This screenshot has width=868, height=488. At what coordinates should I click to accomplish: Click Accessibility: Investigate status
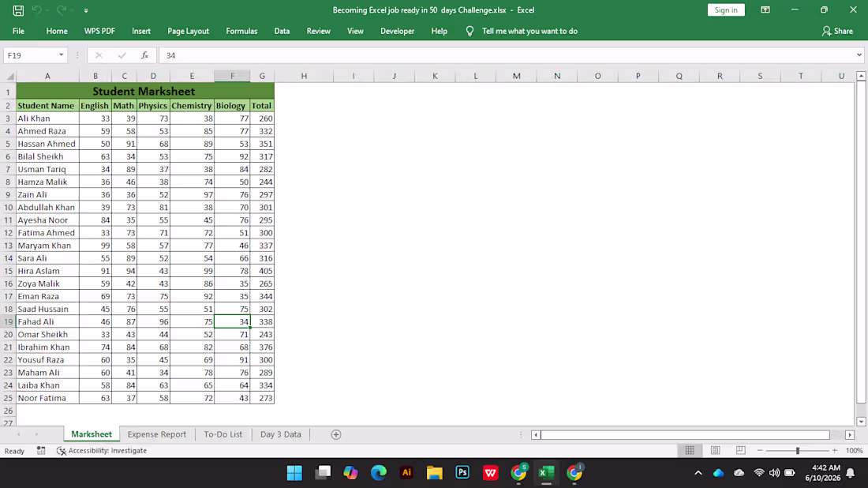pos(101,451)
